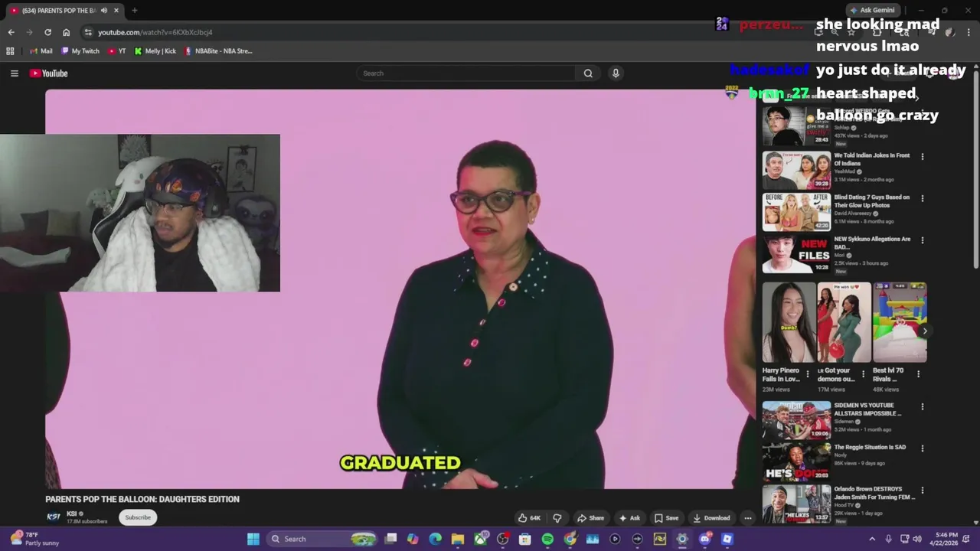980x551 pixels.
Task: Show hidden system tray icons chevron
Action: (x=872, y=539)
